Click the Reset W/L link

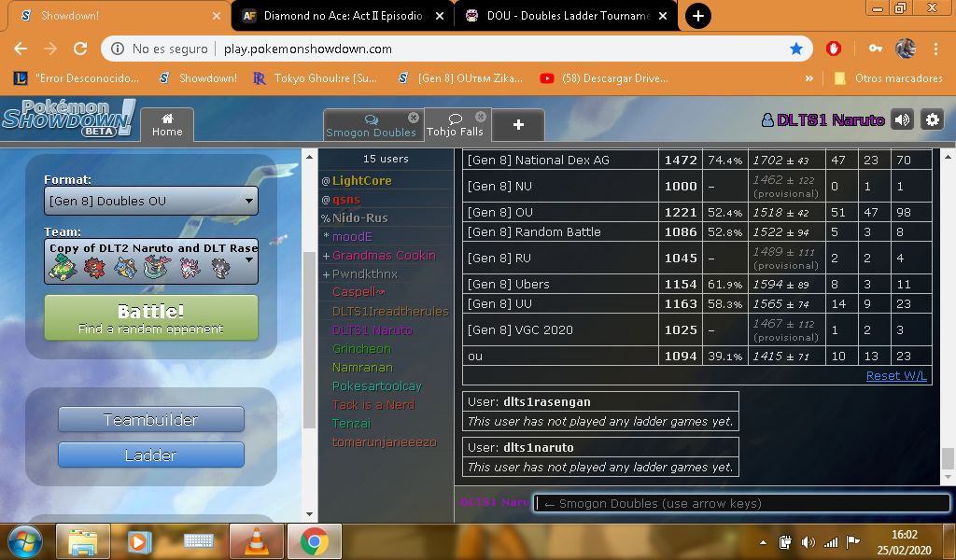pos(896,376)
